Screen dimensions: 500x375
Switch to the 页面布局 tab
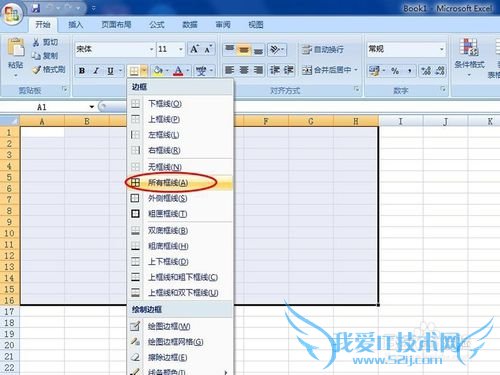[x=116, y=24]
